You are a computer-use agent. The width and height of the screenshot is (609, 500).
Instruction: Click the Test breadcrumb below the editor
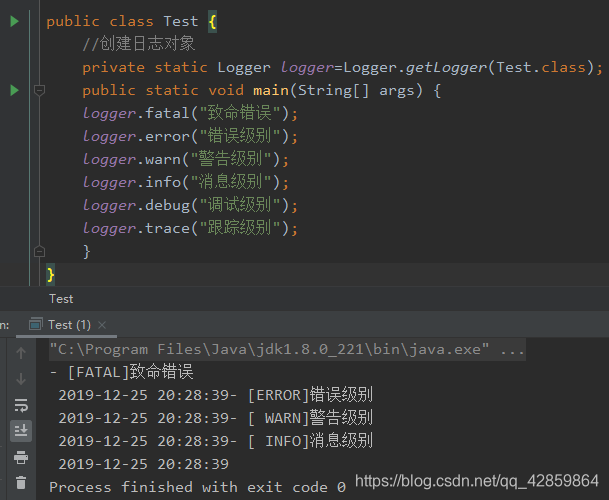(x=61, y=299)
